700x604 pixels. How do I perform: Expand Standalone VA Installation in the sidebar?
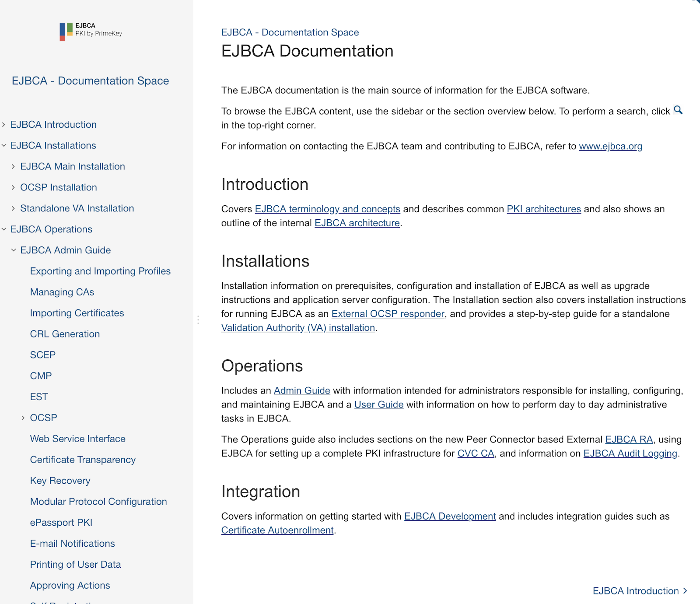tap(13, 208)
